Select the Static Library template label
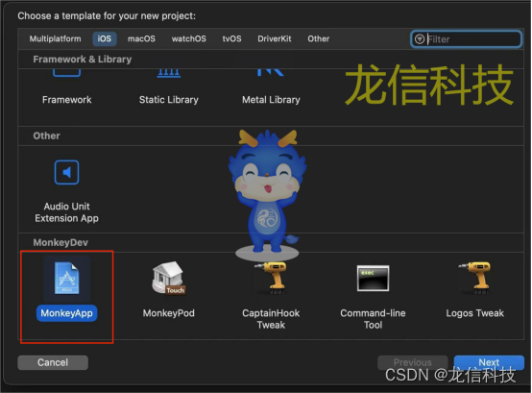 [169, 100]
